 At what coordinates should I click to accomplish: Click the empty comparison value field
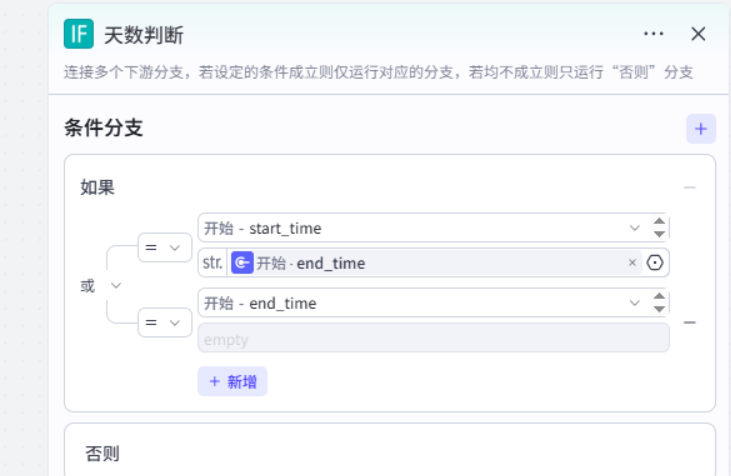[433, 339]
